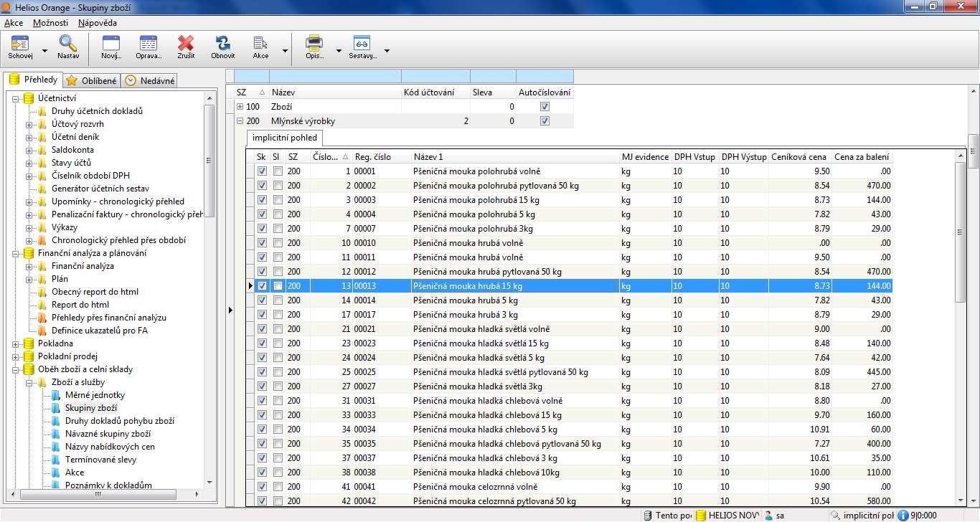
Task: Select the implicitní pohled tab
Action: (285, 137)
